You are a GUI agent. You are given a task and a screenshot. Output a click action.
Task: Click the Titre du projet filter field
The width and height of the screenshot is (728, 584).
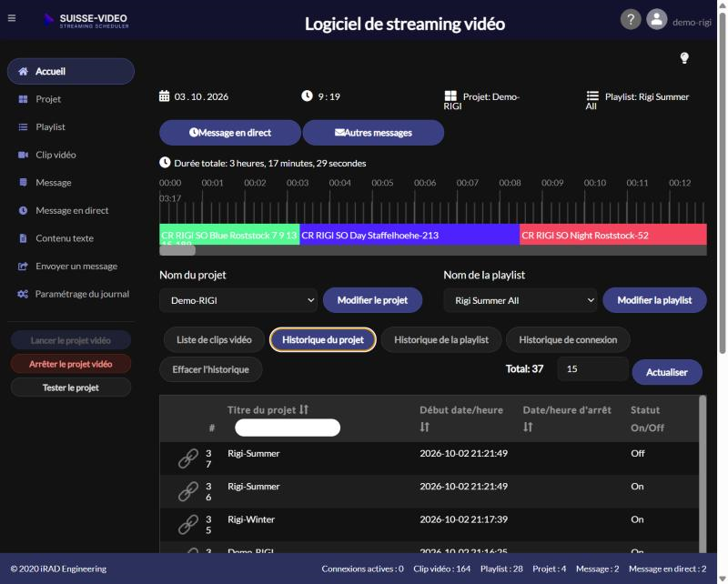pos(288,428)
